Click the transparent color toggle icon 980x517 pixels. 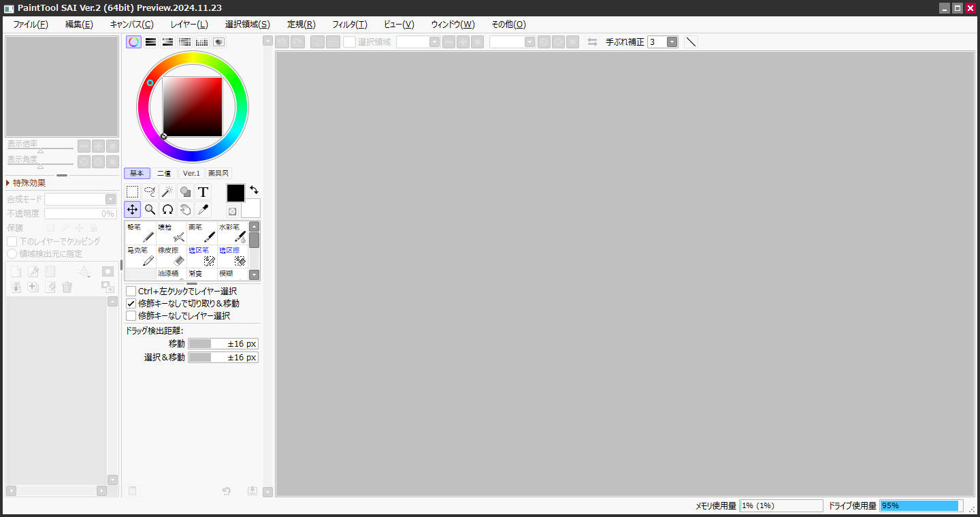click(232, 211)
